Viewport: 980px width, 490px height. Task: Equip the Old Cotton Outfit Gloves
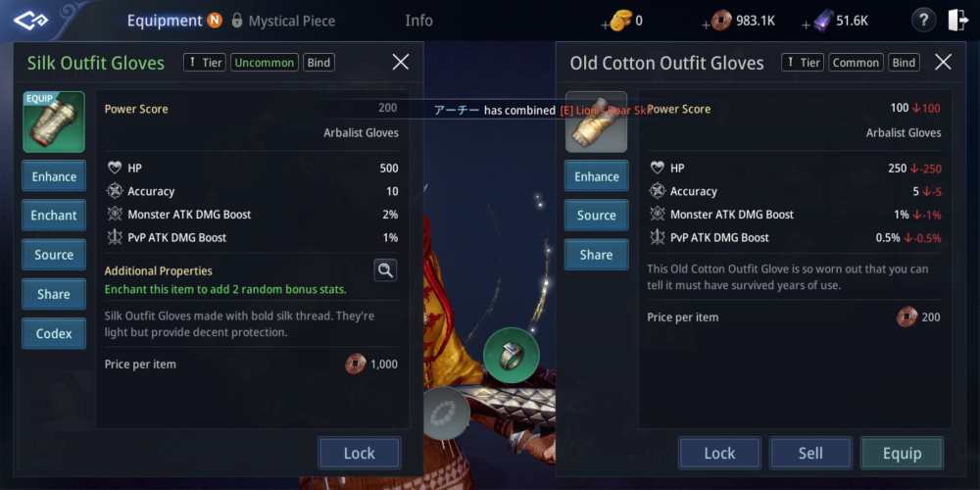[902, 453]
